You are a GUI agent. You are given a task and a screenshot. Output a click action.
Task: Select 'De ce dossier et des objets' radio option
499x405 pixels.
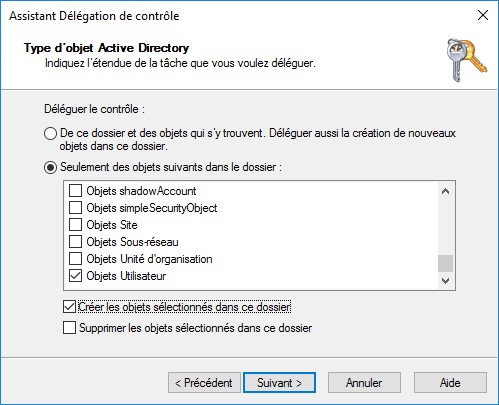tap(50, 134)
